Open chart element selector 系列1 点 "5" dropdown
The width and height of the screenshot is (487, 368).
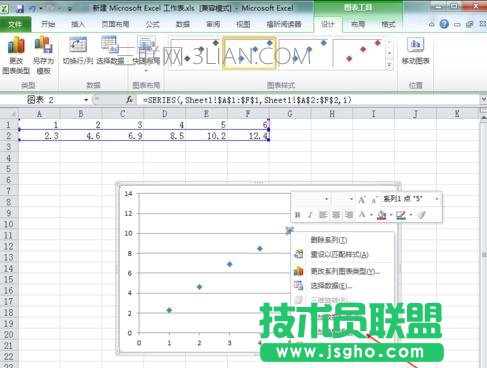(x=437, y=199)
